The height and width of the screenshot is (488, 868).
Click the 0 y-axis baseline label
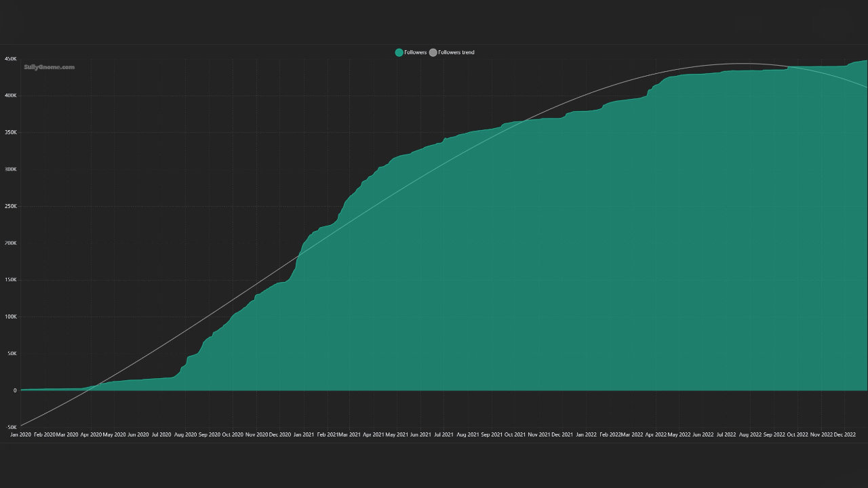tap(14, 390)
